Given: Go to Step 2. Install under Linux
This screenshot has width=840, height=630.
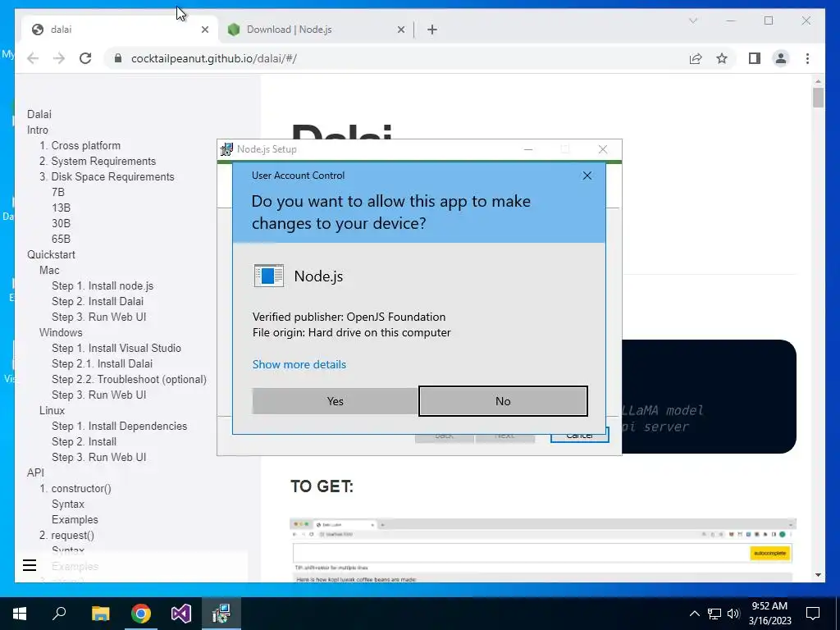Looking at the screenshot, I should click(84, 441).
